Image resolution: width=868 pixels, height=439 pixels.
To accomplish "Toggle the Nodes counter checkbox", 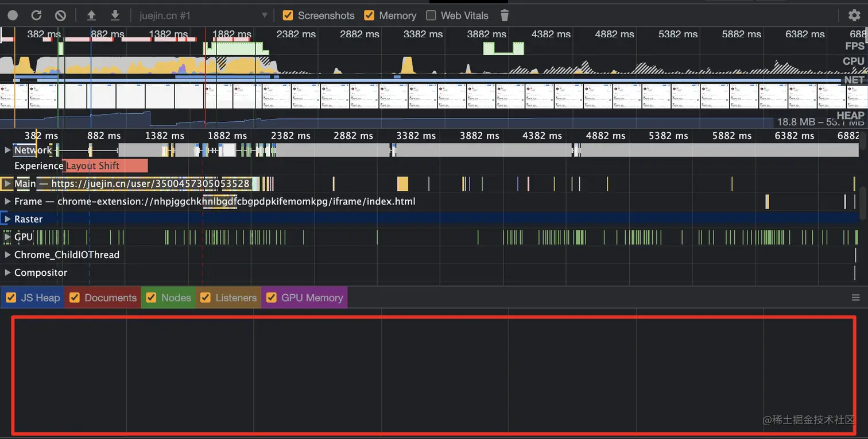I will click(151, 298).
